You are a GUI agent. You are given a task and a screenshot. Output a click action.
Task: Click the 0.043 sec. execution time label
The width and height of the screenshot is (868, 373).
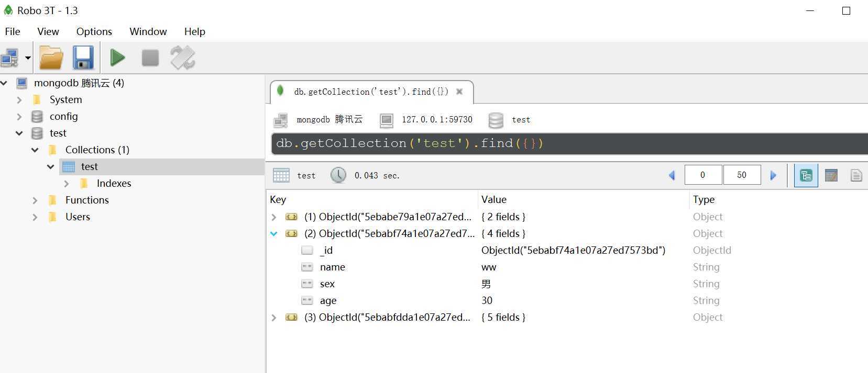click(x=377, y=175)
